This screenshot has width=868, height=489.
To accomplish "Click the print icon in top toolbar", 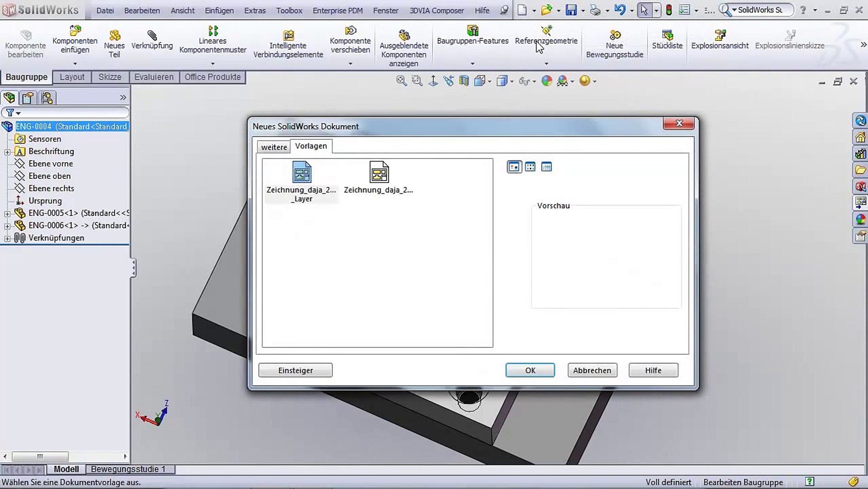I will pyautogui.click(x=595, y=10).
